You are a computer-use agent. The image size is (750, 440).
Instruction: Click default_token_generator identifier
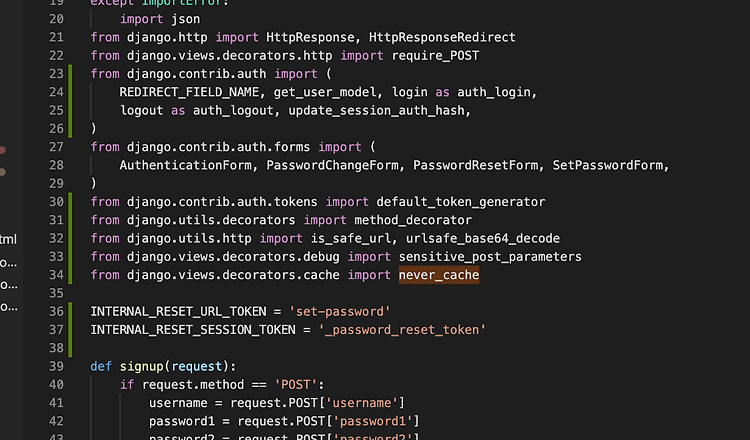click(460, 202)
